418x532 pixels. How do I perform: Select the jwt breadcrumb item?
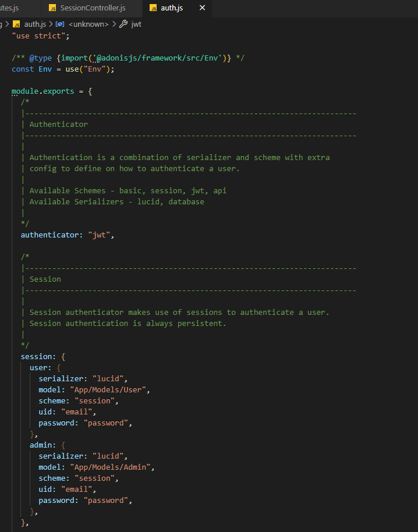point(136,24)
